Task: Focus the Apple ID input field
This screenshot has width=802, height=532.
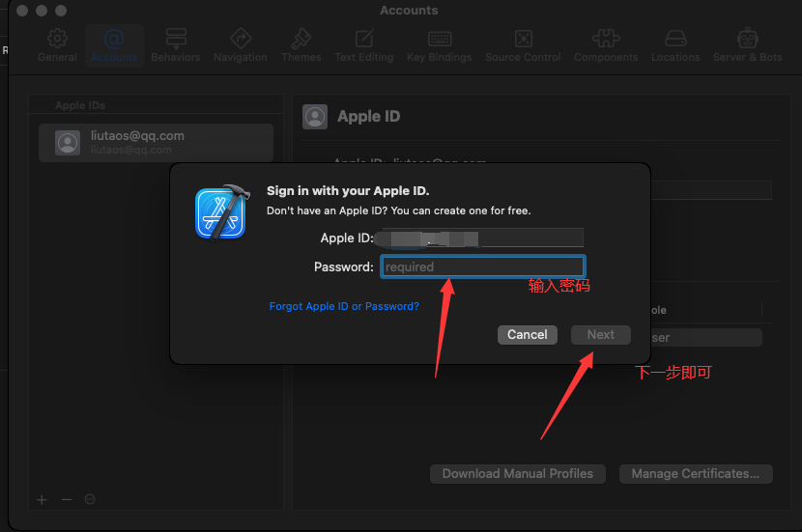Action: tap(482, 238)
